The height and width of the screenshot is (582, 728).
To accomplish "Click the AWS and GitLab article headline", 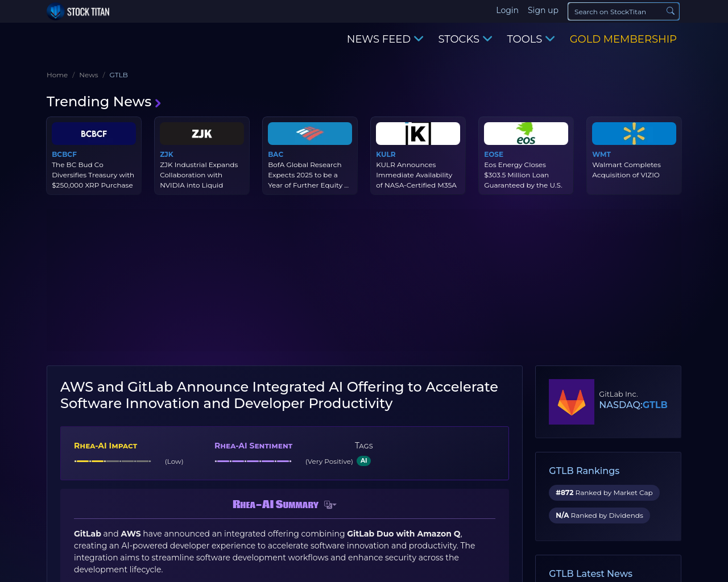I will point(279,395).
